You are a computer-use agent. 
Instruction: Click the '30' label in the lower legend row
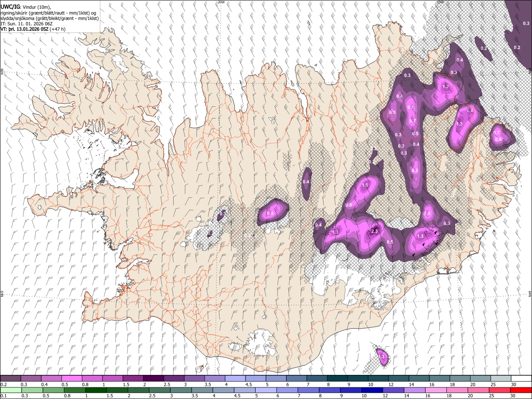tap(514, 396)
